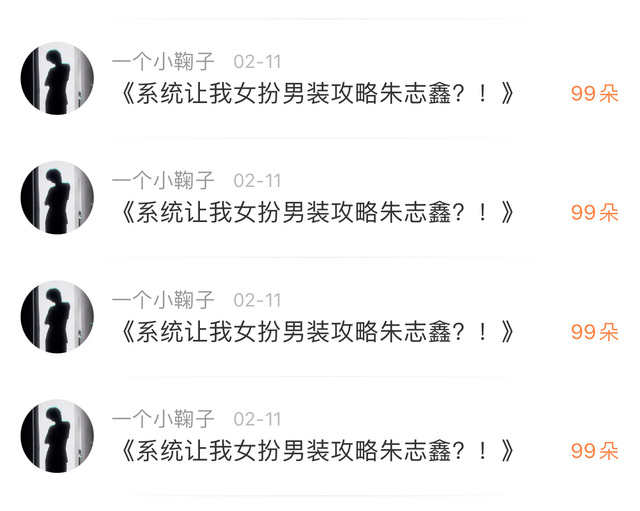This screenshot has height=511, width=640.
Task: Click the 02-11 date in the second row
Action: (x=257, y=181)
